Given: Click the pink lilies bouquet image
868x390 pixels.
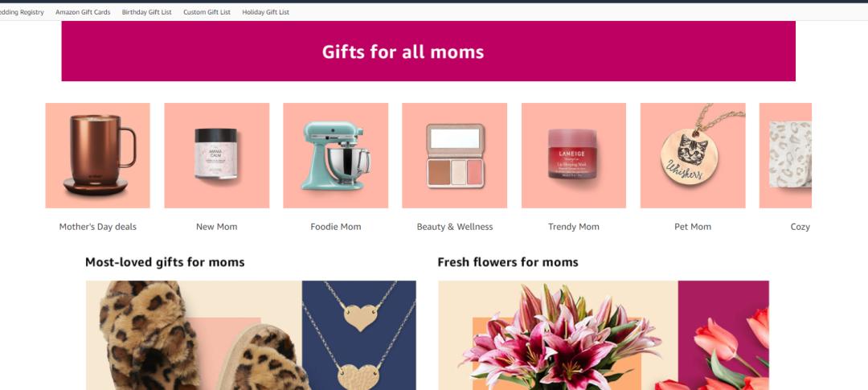Looking at the screenshot, I should [x=558, y=335].
